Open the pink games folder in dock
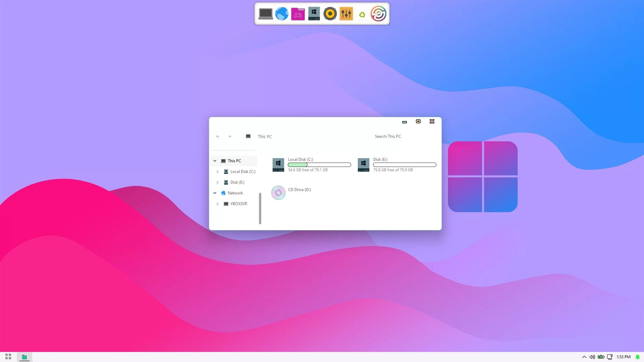 tap(298, 14)
